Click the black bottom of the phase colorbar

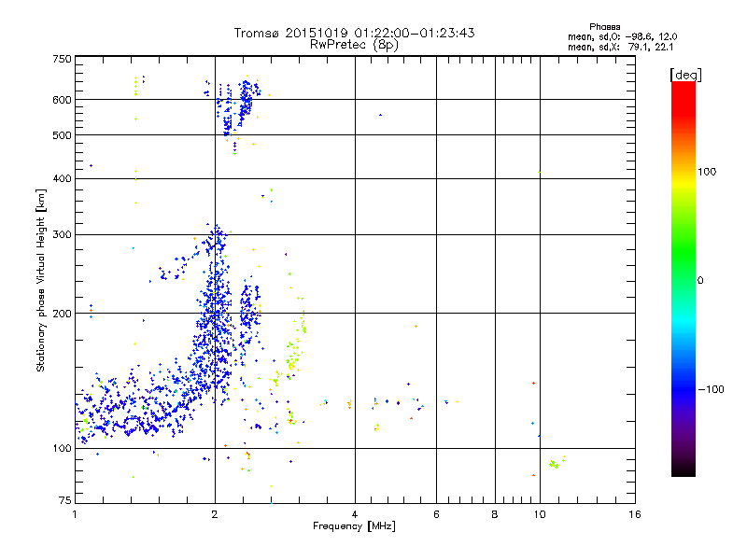point(684,469)
